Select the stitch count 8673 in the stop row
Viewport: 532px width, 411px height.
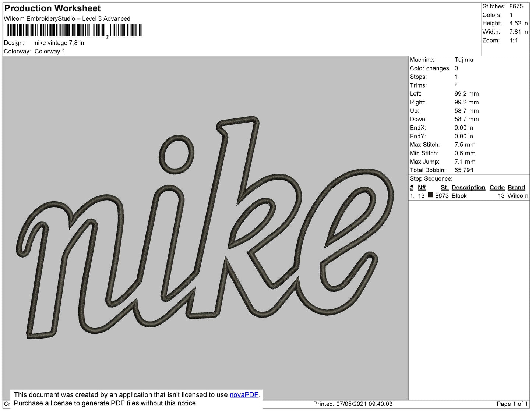click(442, 196)
